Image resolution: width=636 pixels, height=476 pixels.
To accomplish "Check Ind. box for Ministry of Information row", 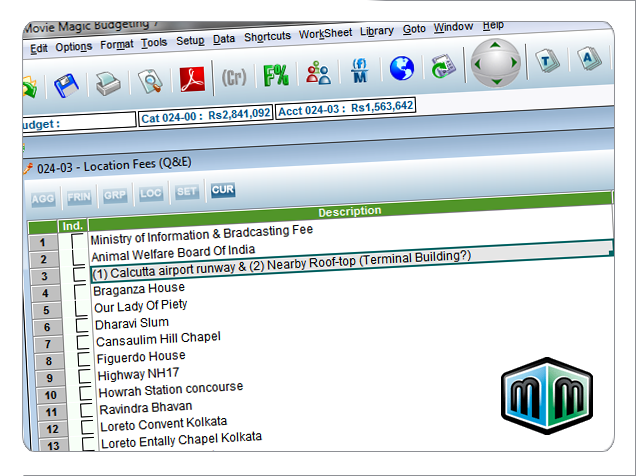I will tap(77, 240).
